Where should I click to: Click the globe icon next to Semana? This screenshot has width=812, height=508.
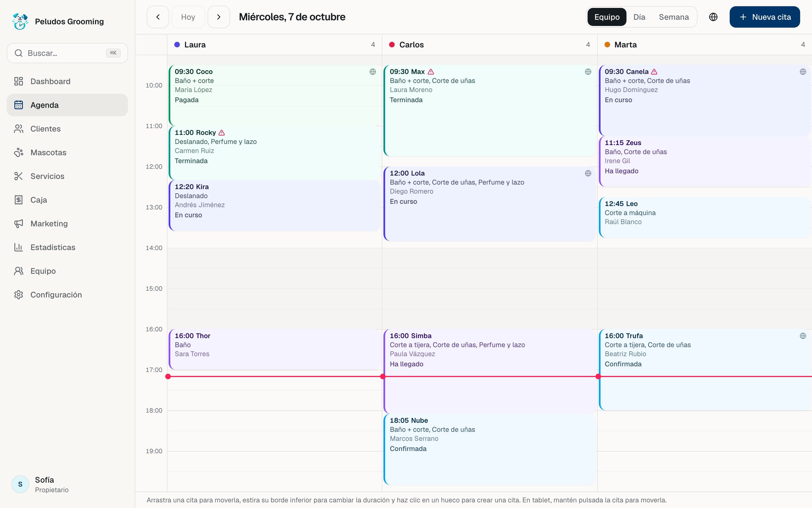click(713, 17)
